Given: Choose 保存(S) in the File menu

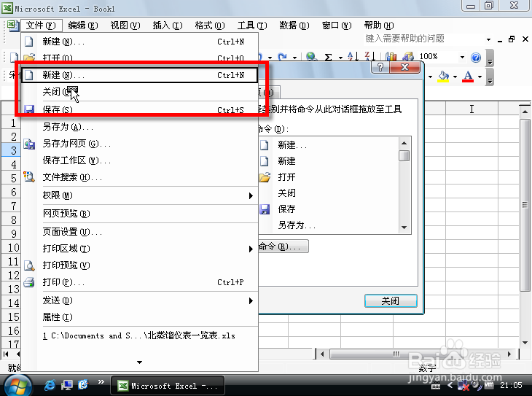Looking at the screenshot, I should tap(139, 109).
